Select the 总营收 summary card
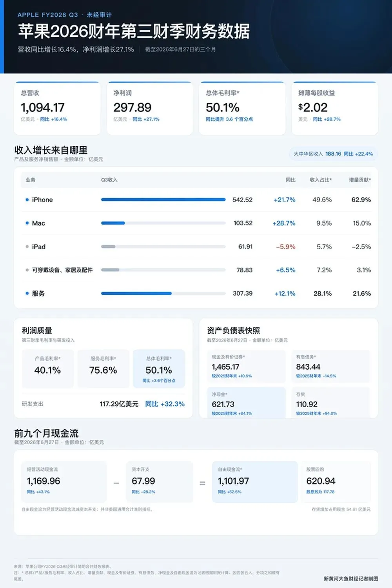This screenshot has height=588, width=392. pos(58,108)
